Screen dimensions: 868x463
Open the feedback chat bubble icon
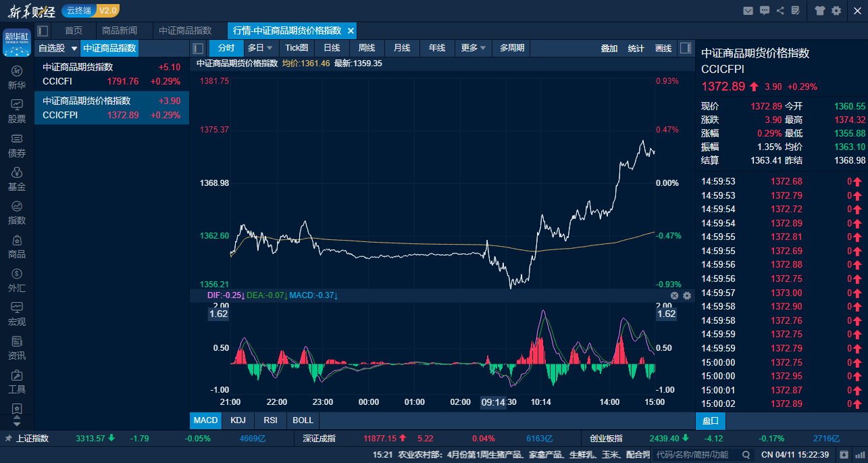pyautogui.click(x=764, y=10)
